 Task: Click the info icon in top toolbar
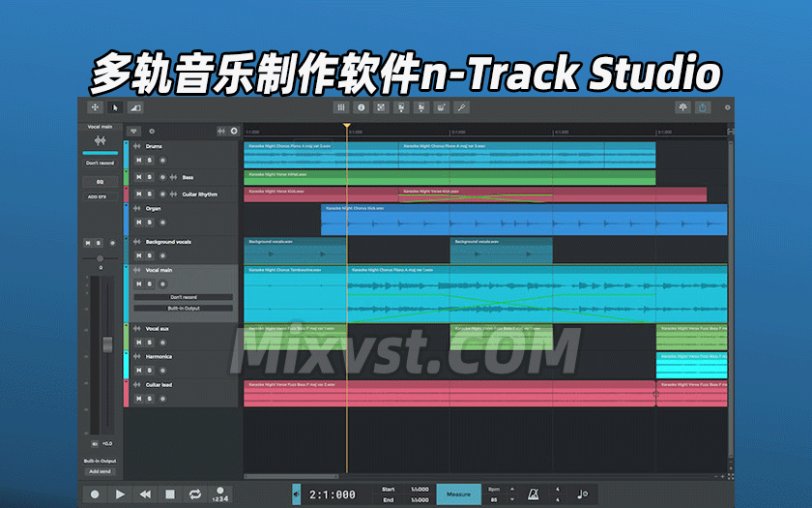click(361, 107)
